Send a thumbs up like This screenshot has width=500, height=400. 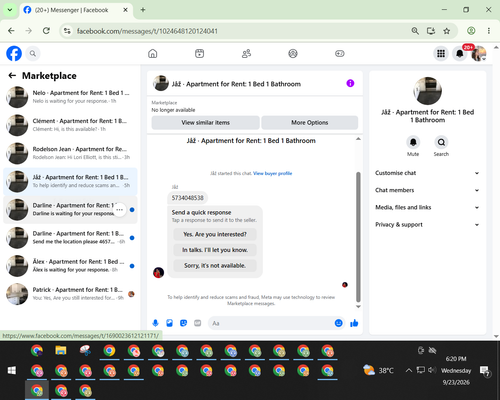point(354,323)
